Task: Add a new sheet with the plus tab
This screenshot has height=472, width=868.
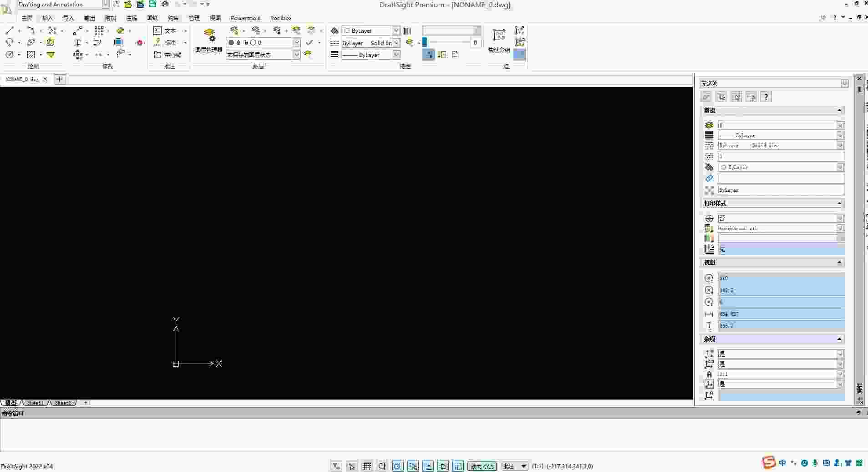Action: coord(85,403)
